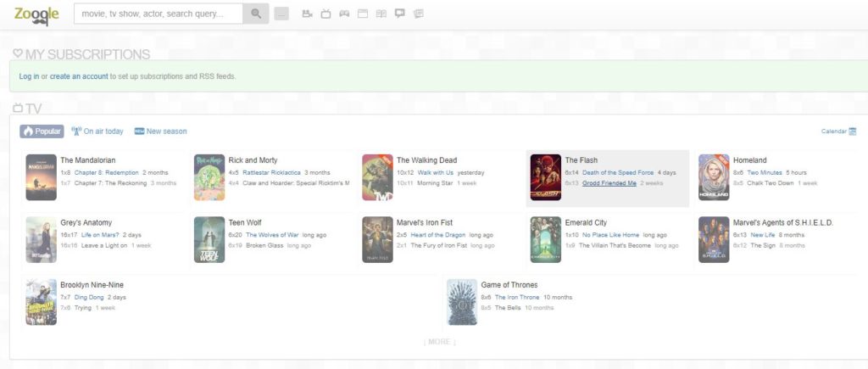Open The Walking Dead poster thumbnail

pos(377,177)
